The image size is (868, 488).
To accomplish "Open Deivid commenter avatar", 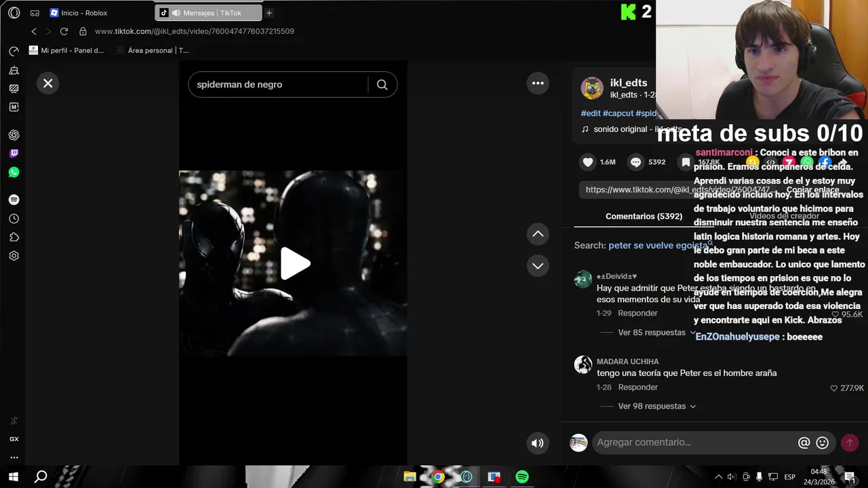I will (x=583, y=279).
